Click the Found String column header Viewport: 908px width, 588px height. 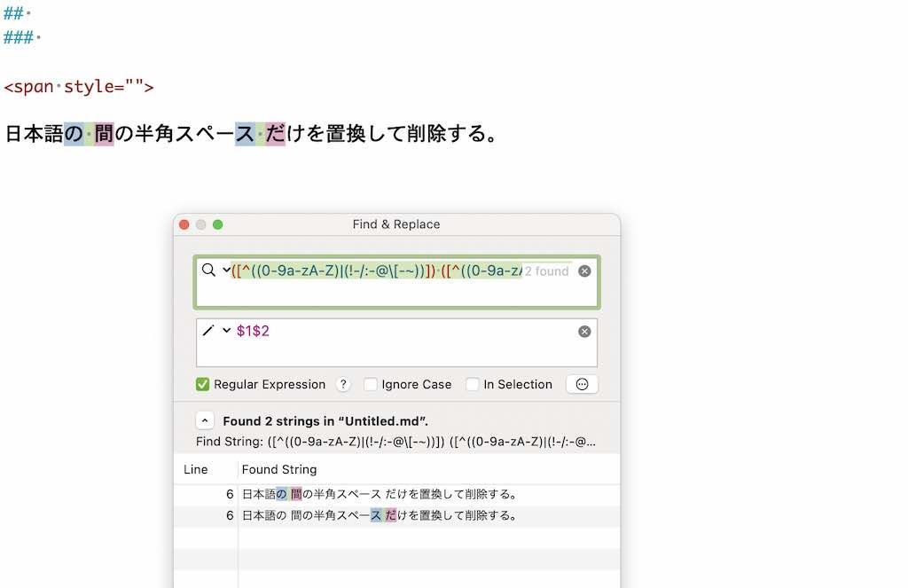click(x=279, y=469)
